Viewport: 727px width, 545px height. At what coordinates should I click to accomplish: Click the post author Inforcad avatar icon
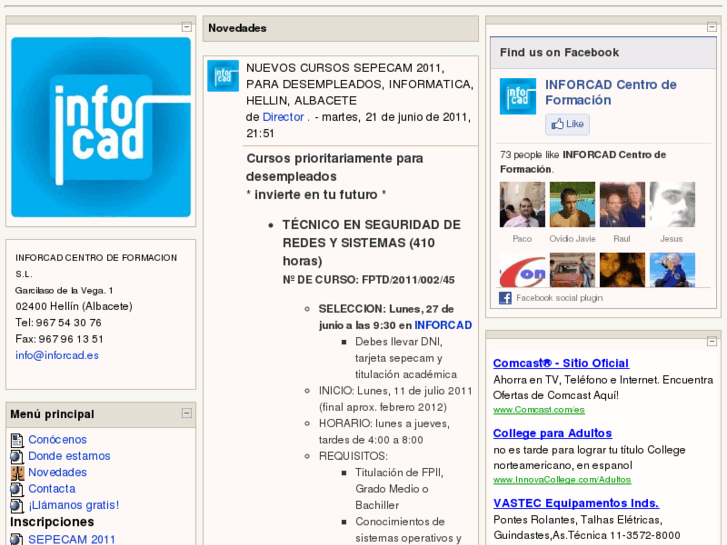223,76
